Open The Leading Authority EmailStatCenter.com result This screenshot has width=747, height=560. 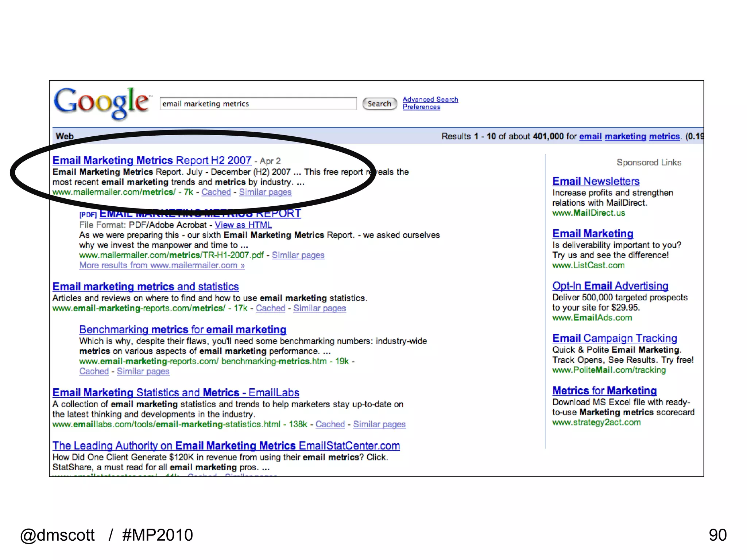point(226,446)
